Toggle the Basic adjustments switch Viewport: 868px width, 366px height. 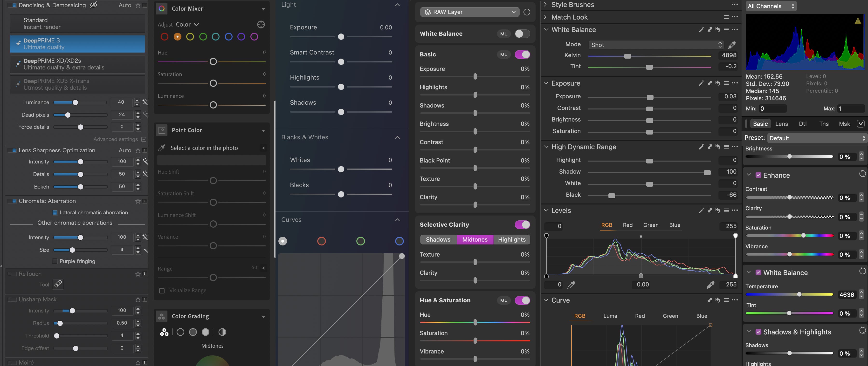click(522, 54)
